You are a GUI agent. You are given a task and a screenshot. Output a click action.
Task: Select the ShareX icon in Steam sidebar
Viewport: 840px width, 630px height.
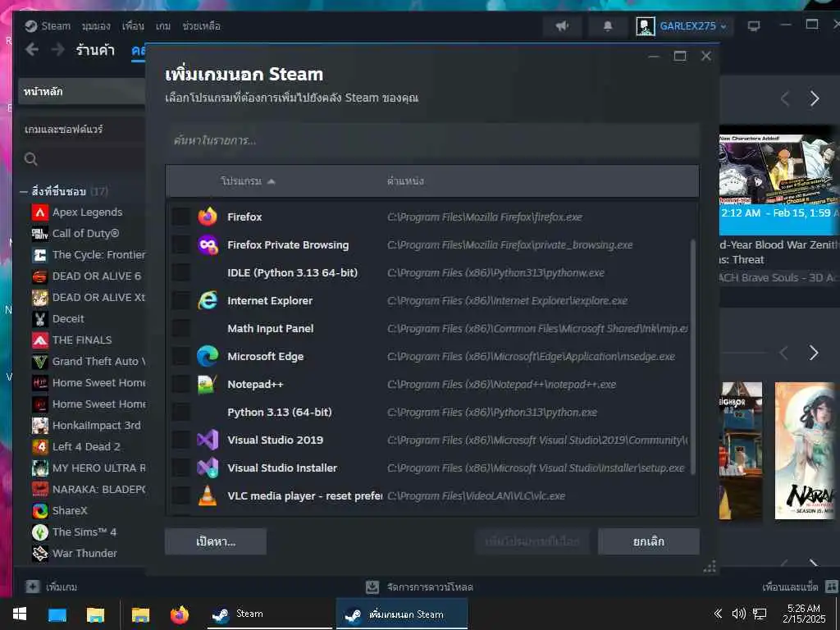tap(40, 511)
